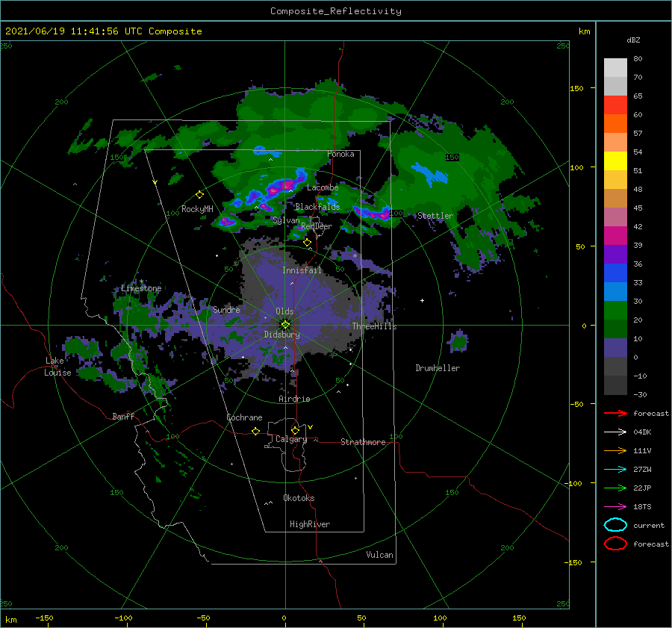
Task: Pick the cyan 27ZW arrow icon
Action: (615, 470)
